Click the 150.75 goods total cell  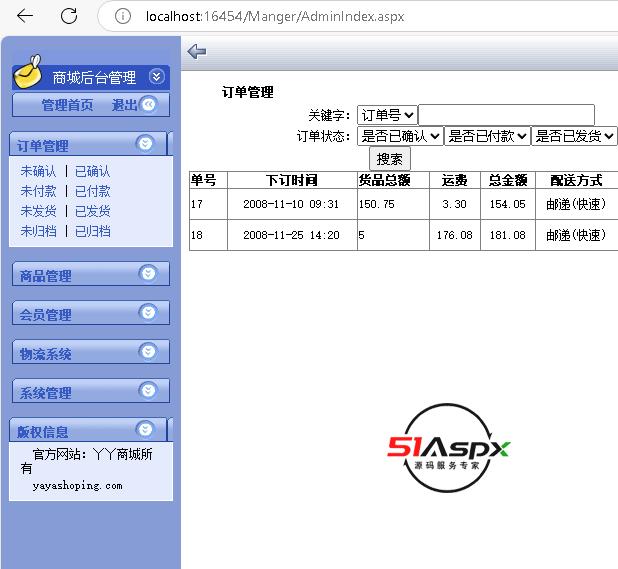(393, 204)
